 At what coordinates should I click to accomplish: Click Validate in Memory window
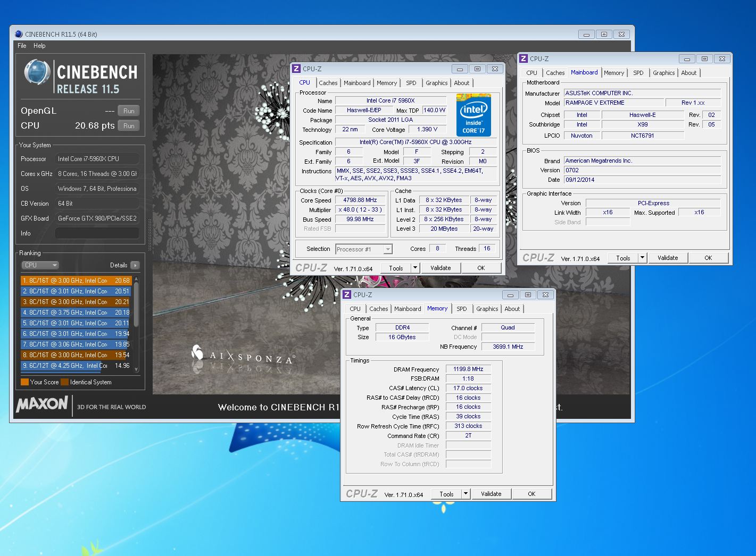click(x=491, y=494)
